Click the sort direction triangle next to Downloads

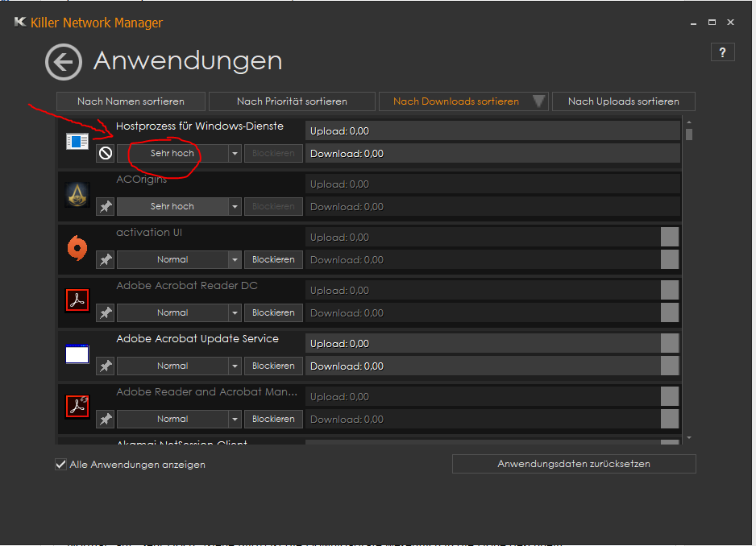(538, 101)
